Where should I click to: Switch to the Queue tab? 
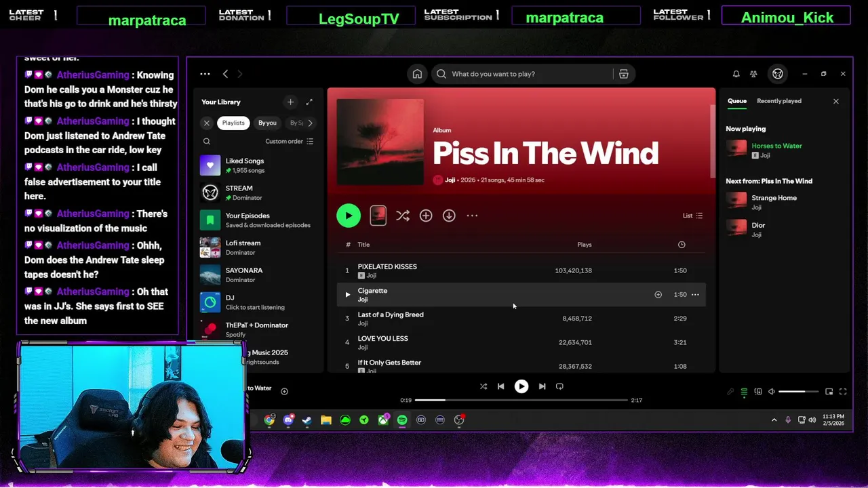click(737, 101)
